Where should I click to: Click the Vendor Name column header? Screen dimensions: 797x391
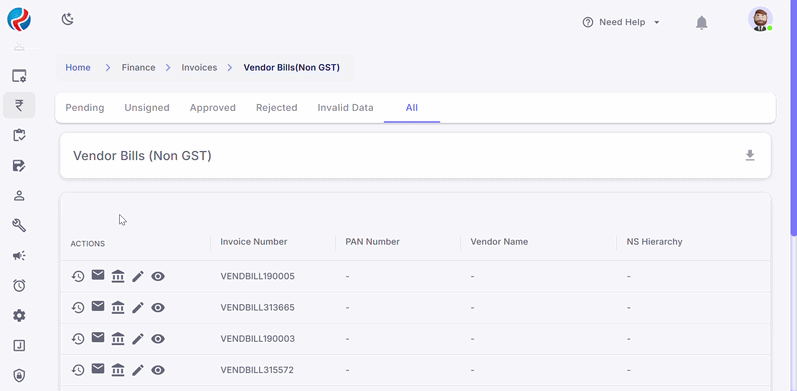coord(499,242)
